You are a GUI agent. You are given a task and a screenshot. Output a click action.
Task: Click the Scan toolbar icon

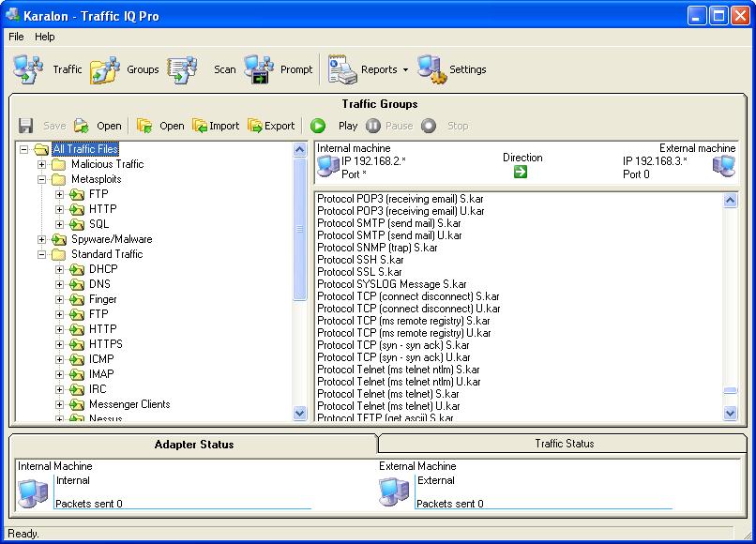(x=182, y=70)
